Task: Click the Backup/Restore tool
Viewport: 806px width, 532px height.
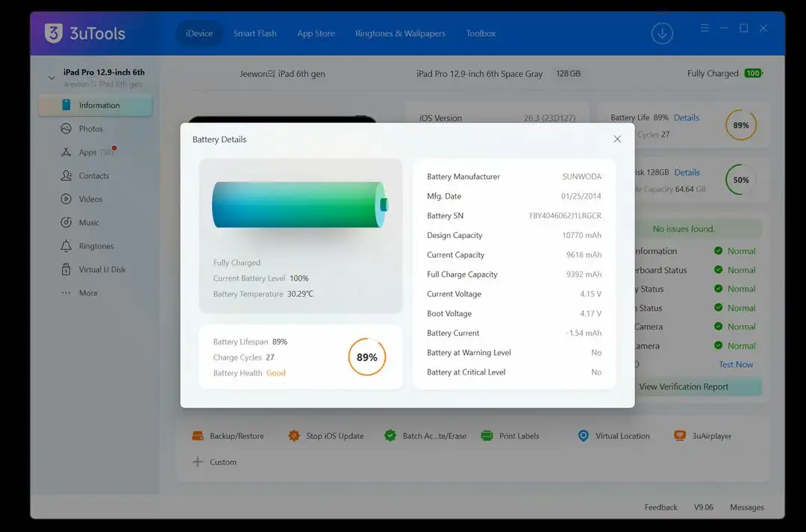Action: (x=228, y=436)
